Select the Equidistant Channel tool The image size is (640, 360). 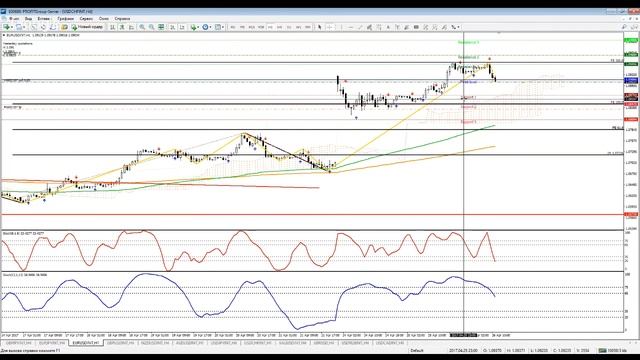[369, 27]
